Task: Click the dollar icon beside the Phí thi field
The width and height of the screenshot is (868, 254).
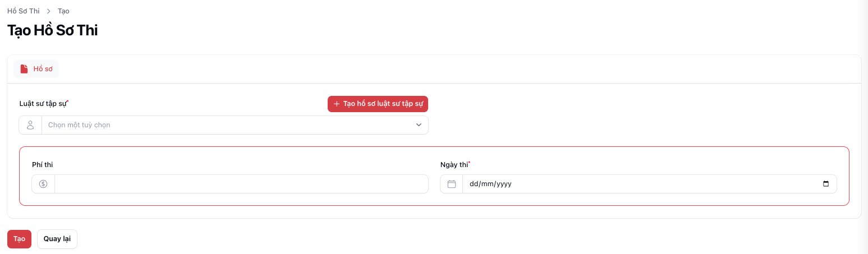Action: (43, 184)
